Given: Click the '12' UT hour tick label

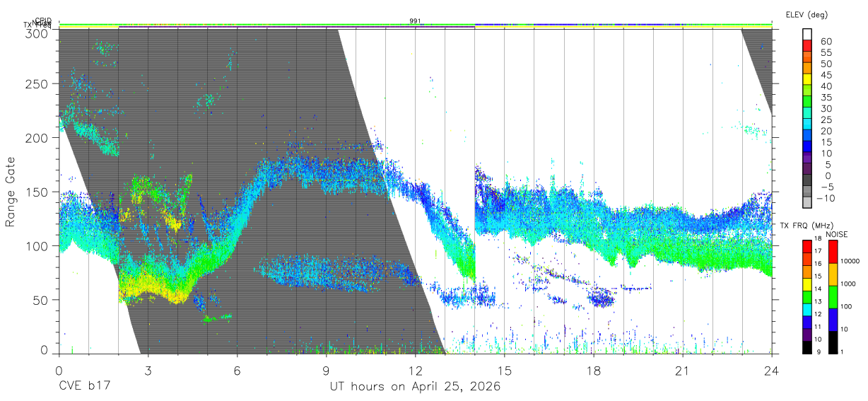Looking at the screenshot, I should [415, 371].
